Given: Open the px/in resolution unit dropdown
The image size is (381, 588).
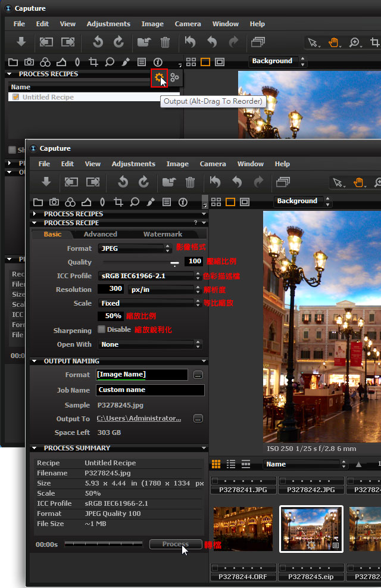Looking at the screenshot, I should click(165, 290).
